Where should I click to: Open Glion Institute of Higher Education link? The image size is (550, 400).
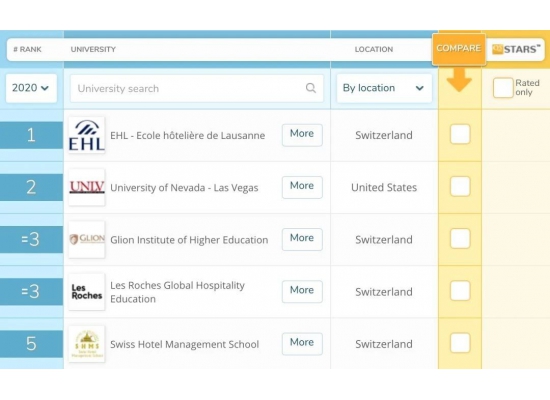(189, 240)
